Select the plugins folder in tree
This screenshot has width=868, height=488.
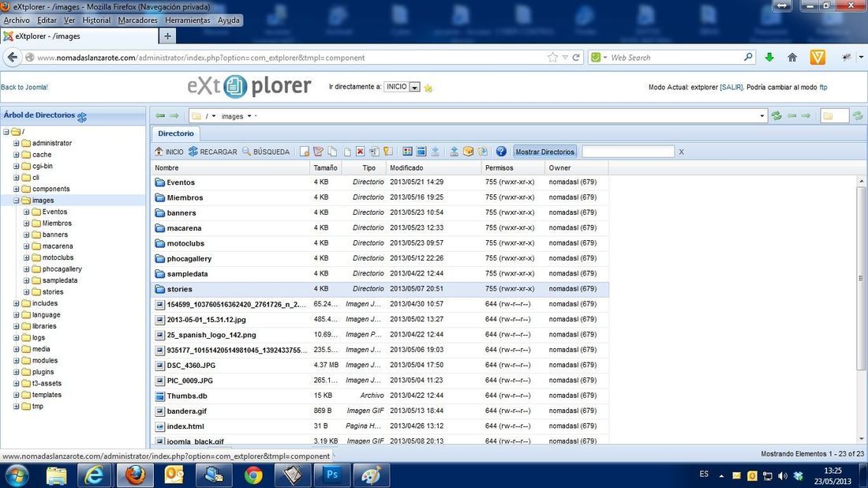[x=43, y=372]
